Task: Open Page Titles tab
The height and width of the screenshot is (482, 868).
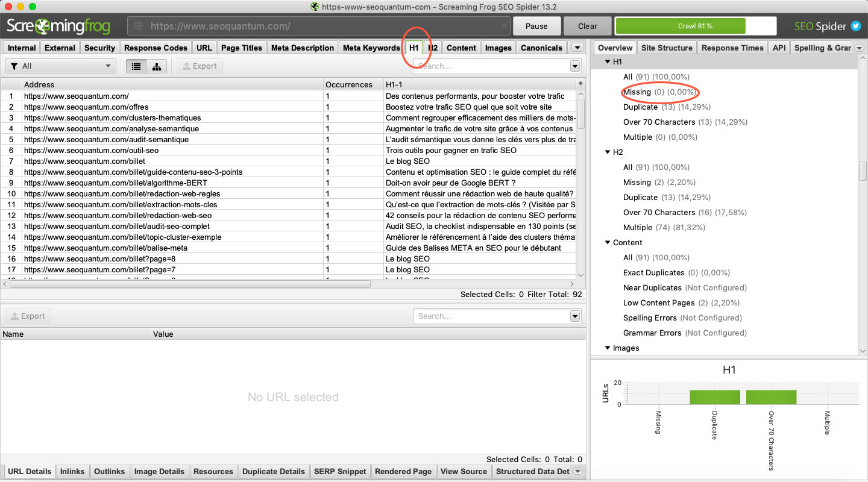Action: coord(242,48)
